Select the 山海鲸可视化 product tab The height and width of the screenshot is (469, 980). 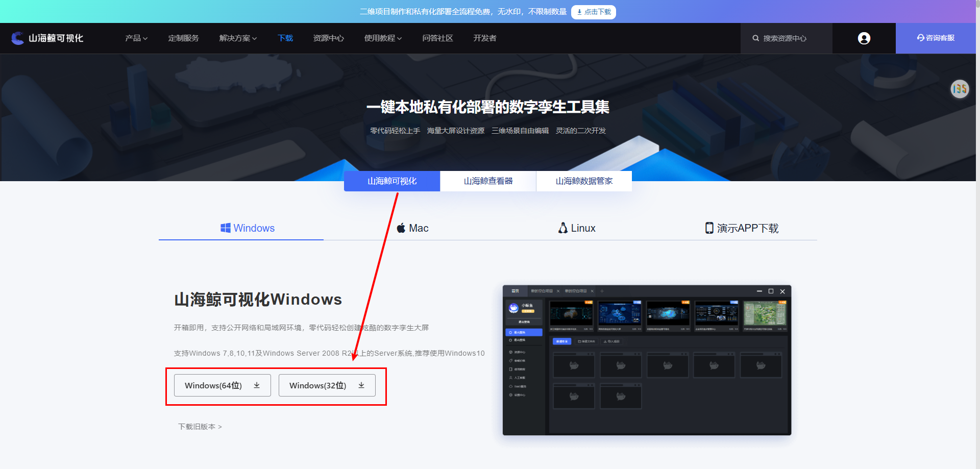pyautogui.click(x=392, y=181)
